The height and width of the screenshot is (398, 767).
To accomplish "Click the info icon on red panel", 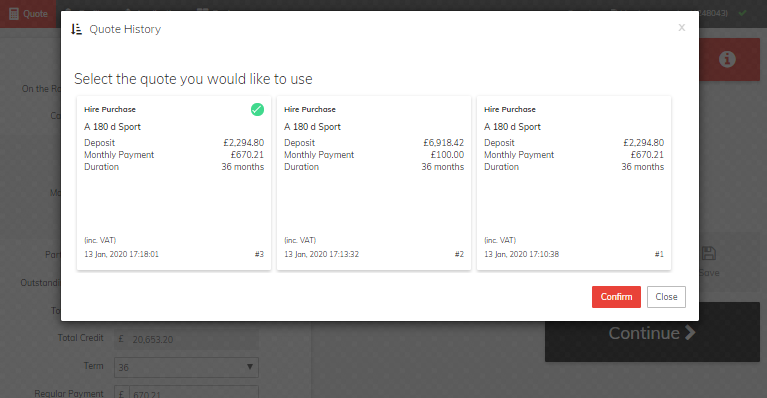I will coord(727,59).
